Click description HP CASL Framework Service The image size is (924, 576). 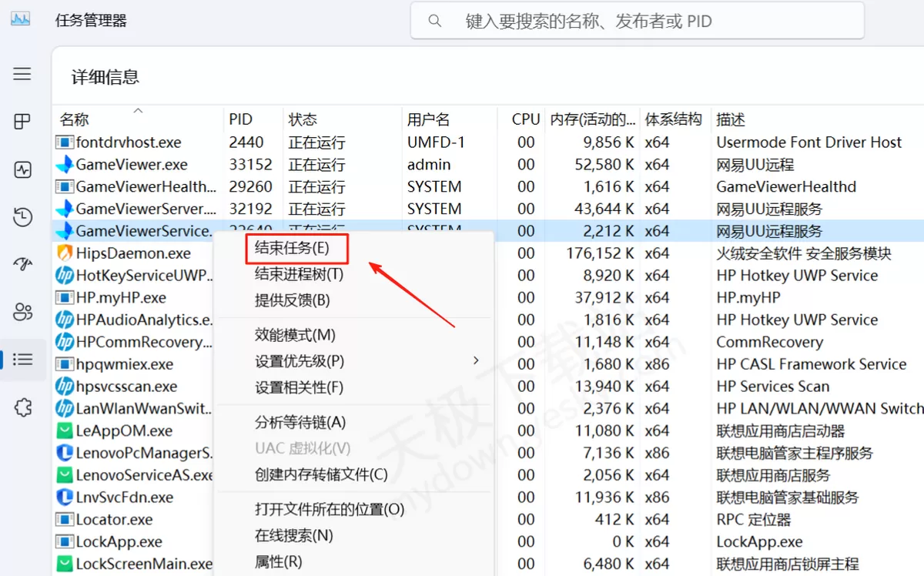pyautogui.click(x=811, y=364)
